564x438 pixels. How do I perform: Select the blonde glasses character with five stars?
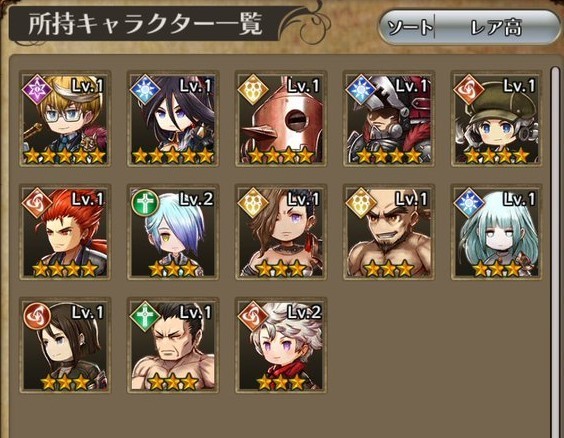pyautogui.click(x=65, y=119)
